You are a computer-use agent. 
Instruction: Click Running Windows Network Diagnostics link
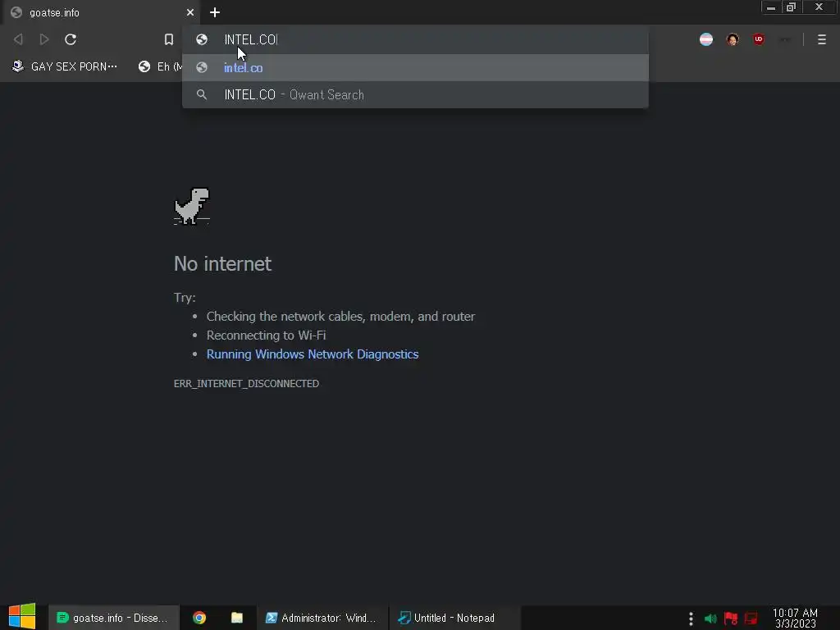(x=313, y=354)
